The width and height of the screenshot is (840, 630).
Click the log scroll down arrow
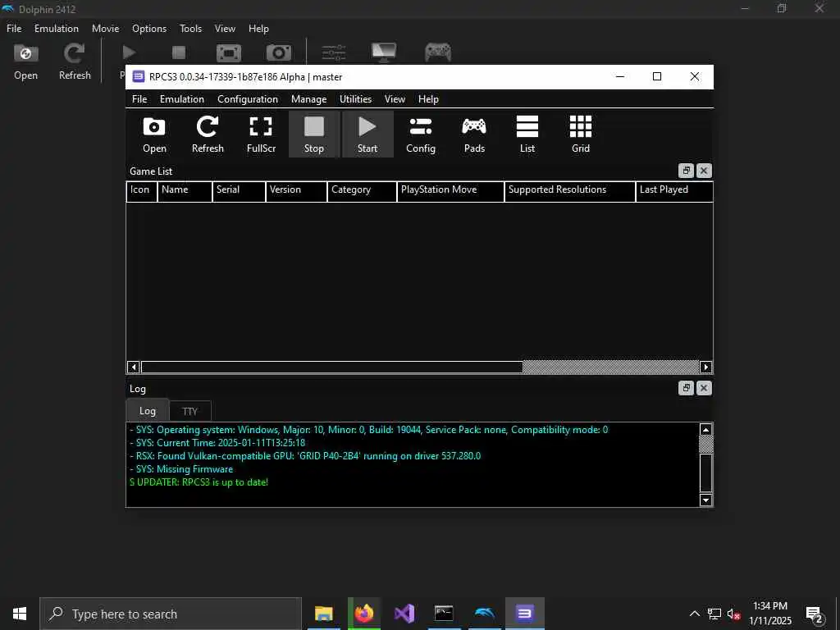coord(706,500)
